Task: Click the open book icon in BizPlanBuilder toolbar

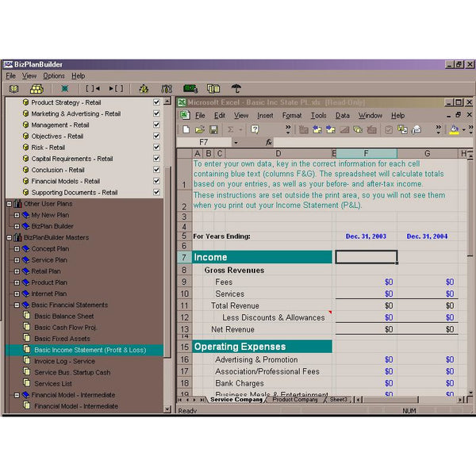Action: pos(15,89)
